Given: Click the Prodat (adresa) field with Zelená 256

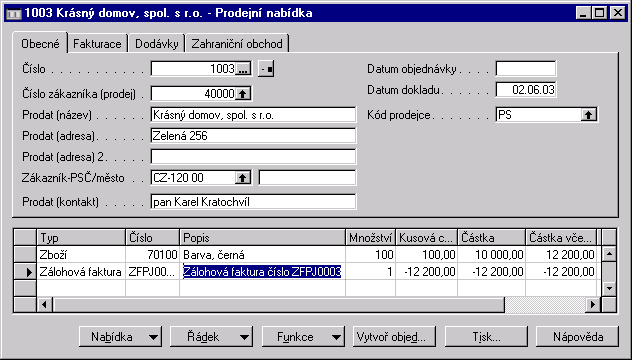Looking at the screenshot, I should [253, 136].
